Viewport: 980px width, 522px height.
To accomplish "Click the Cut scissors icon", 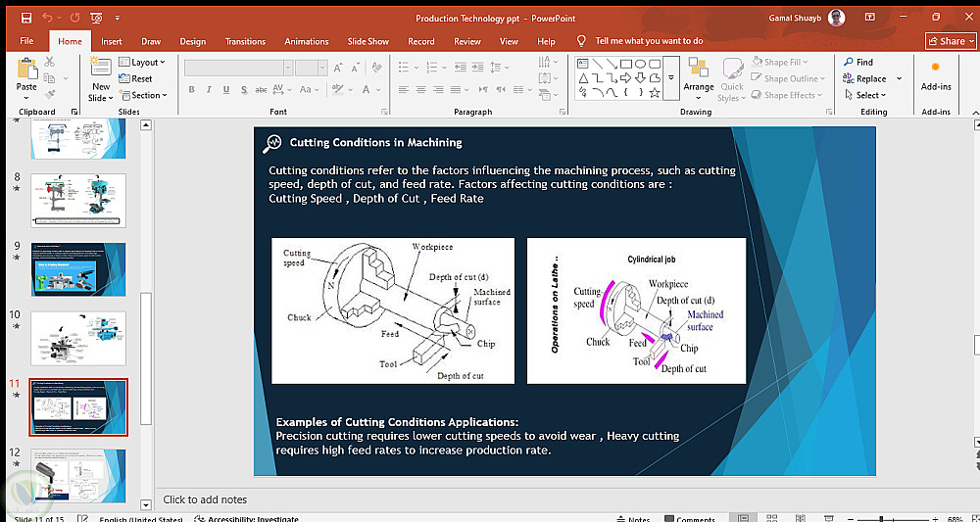I will [x=49, y=61].
